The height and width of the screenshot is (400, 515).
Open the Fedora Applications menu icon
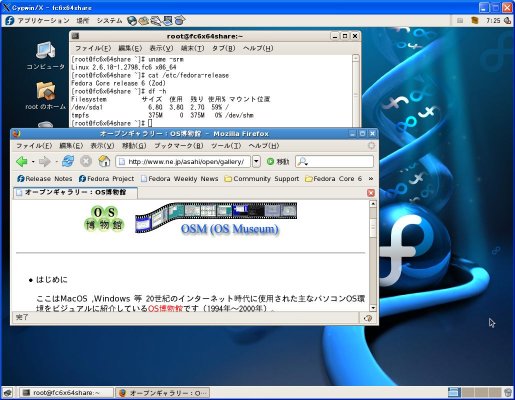pyautogui.click(x=10, y=21)
